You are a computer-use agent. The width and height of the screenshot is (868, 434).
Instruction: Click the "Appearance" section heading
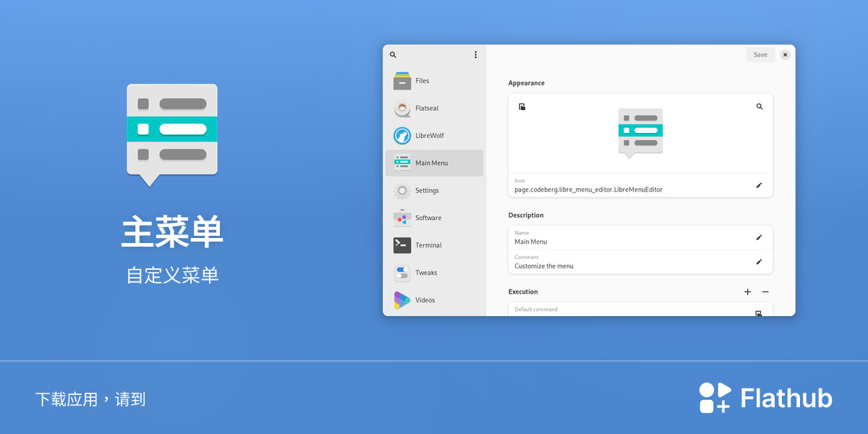527,83
